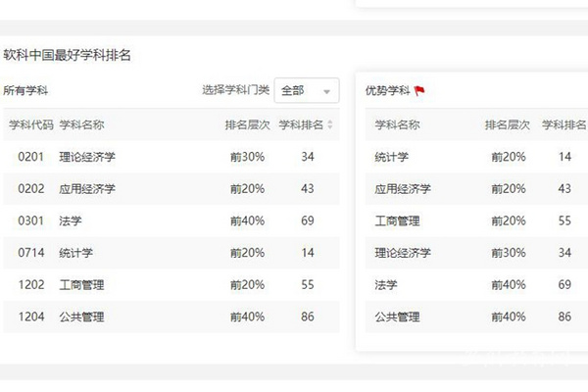Screen dimensions: 588x392
Task: Click the 排名层次 header in 所有学科 table
Action: point(248,124)
